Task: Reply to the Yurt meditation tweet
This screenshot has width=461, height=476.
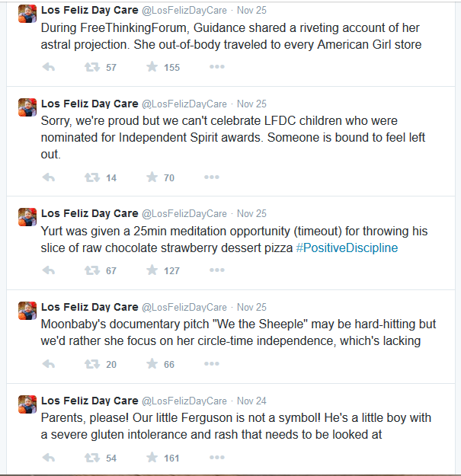Action: pos(48,270)
